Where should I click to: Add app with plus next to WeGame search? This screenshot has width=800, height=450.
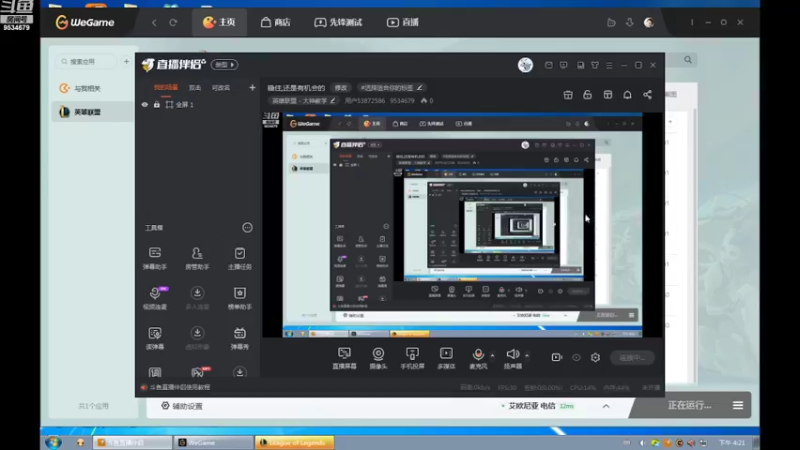pos(126,62)
